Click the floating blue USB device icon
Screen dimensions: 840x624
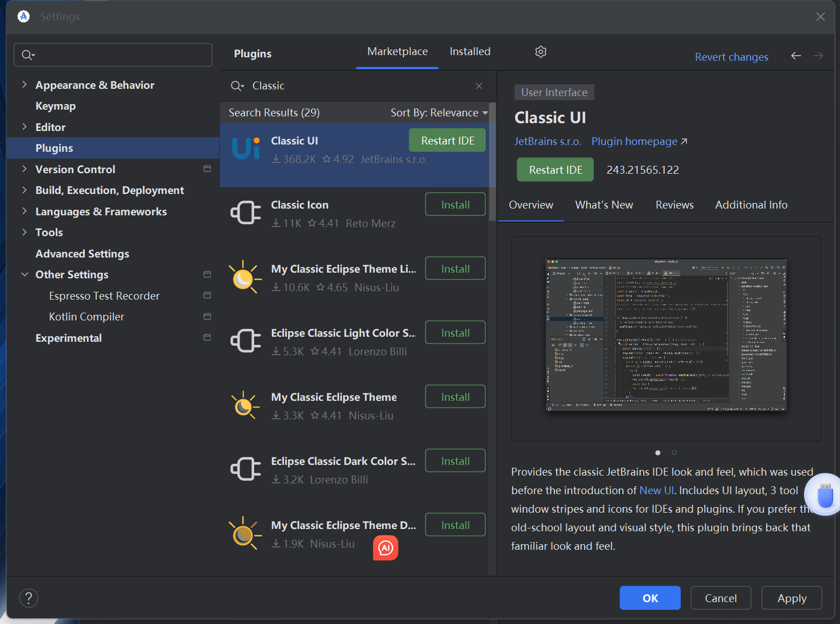click(x=825, y=495)
